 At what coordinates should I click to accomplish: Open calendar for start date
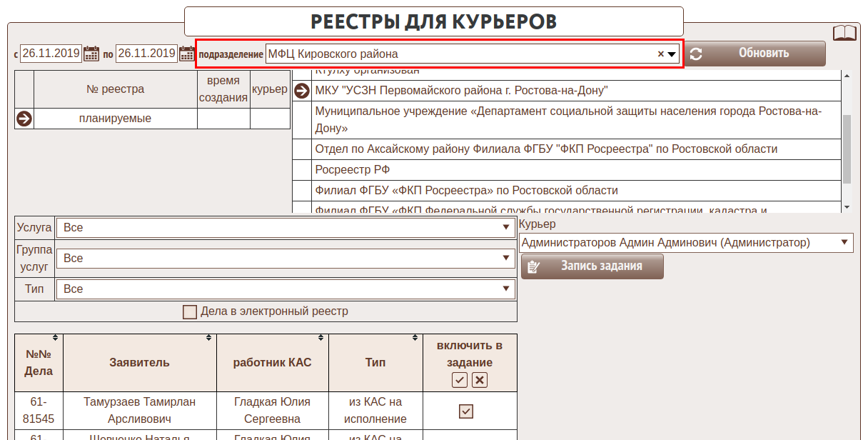(x=91, y=54)
